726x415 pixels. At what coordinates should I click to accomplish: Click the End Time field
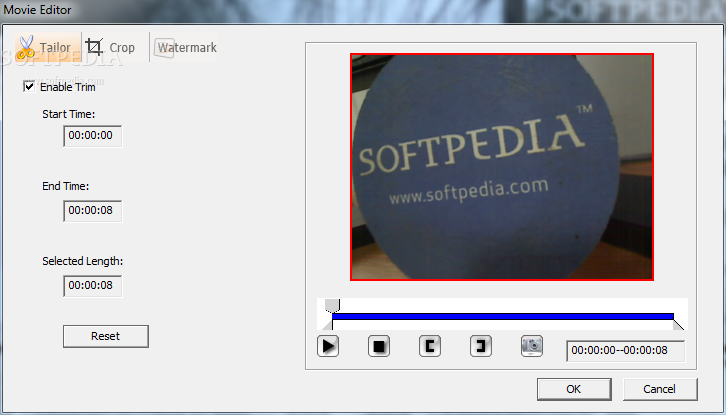[x=93, y=211]
